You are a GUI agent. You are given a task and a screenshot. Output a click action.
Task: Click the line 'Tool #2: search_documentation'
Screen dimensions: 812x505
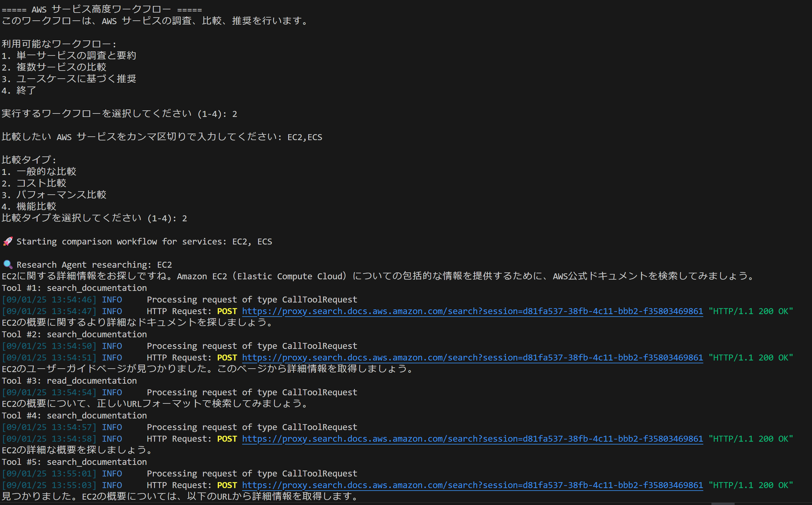pyautogui.click(x=74, y=334)
